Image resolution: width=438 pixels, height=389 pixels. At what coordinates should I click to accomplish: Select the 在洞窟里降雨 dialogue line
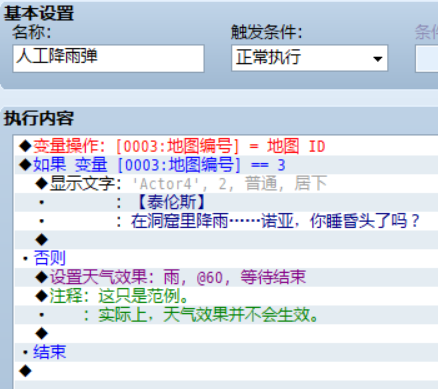227,221
